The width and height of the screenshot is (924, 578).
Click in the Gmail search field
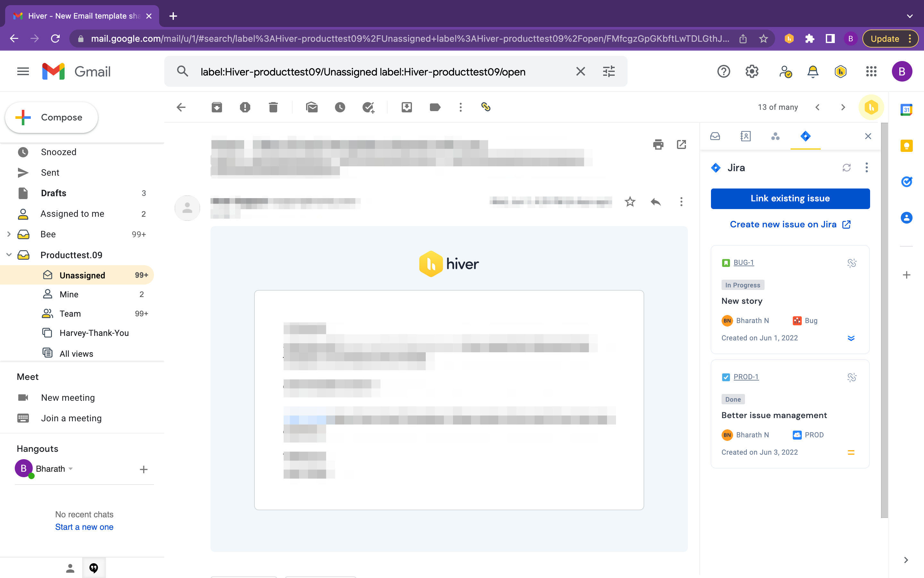(x=382, y=72)
